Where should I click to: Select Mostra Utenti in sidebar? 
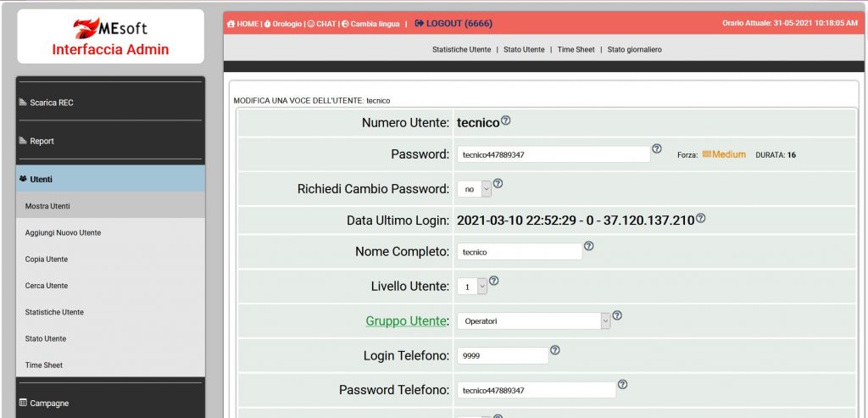pos(111,206)
